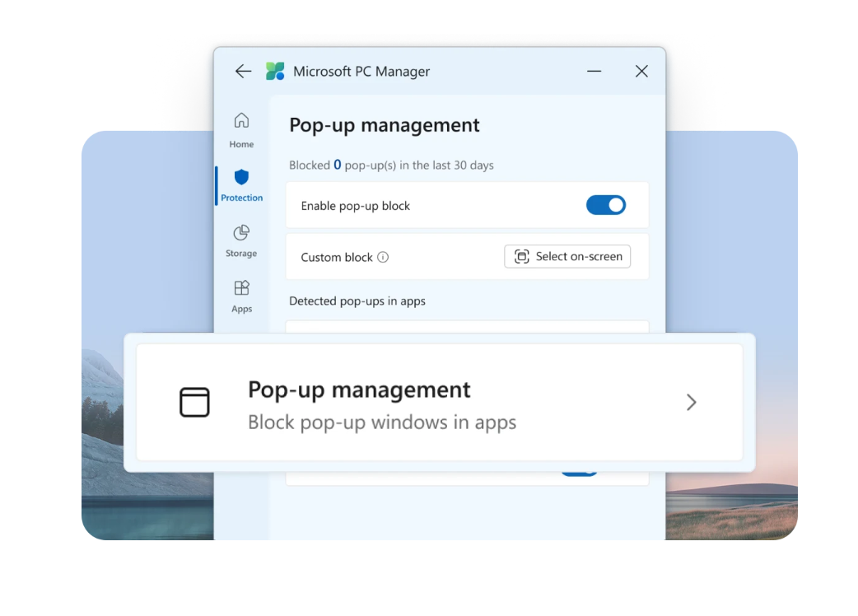Click the 'Enable pop-up block' label
Screen dimensions: 858x616
click(x=355, y=206)
